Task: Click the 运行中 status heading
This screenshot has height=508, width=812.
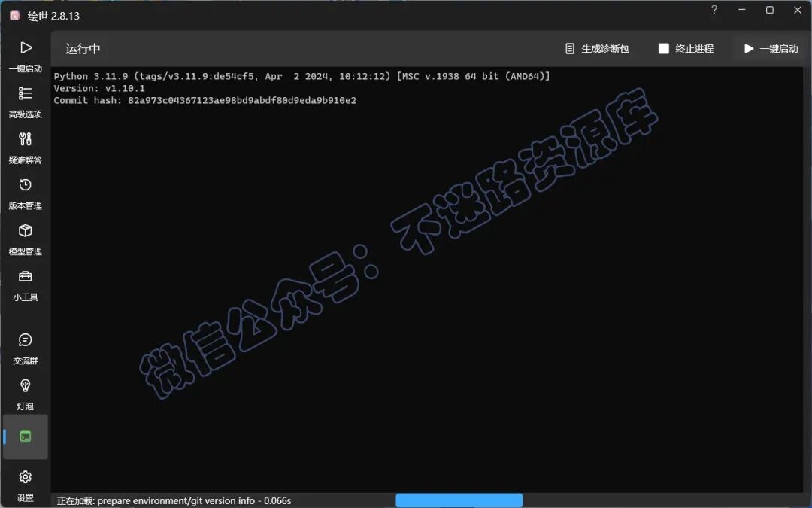Action: (83, 49)
